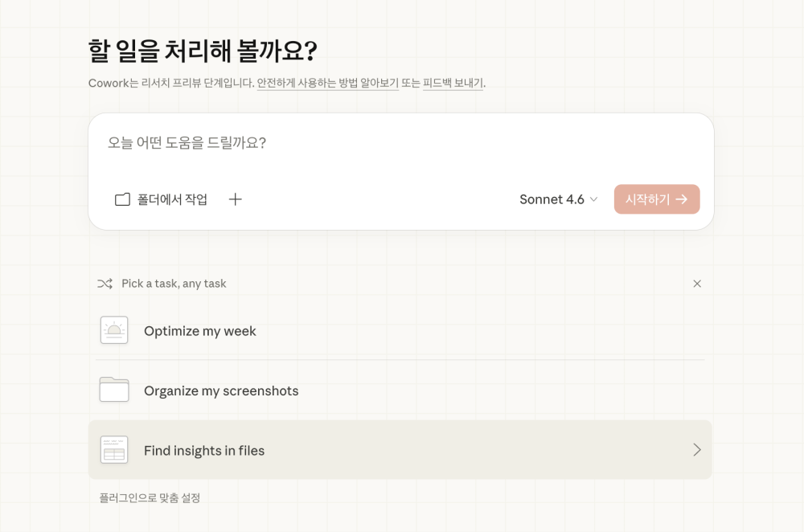Click the Pick a task, any task label
The image size is (804, 532).
click(x=174, y=284)
